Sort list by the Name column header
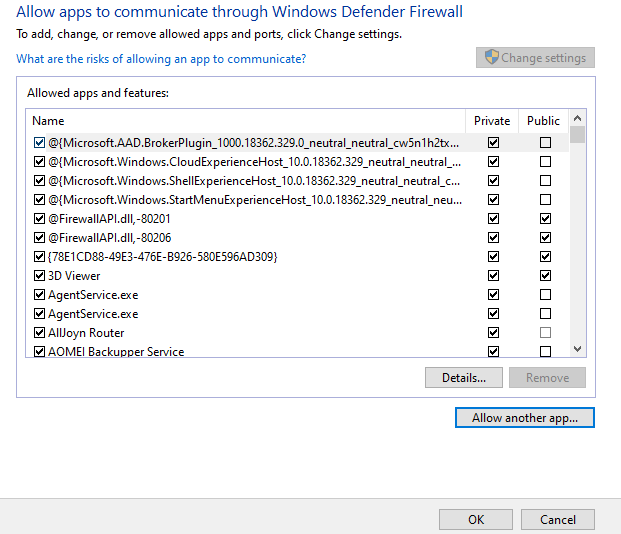Image resolution: width=621 pixels, height=534 pixels. click(x=245, y=121)
